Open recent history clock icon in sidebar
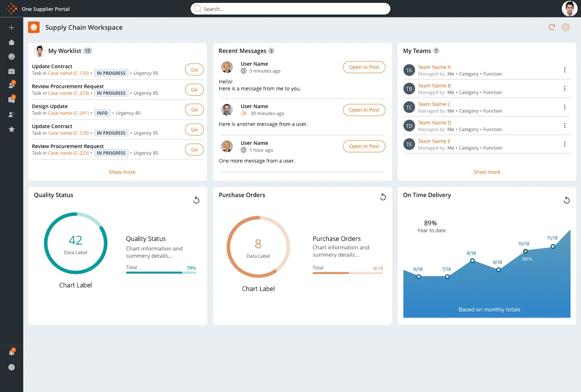 click(x=12, y=367)
